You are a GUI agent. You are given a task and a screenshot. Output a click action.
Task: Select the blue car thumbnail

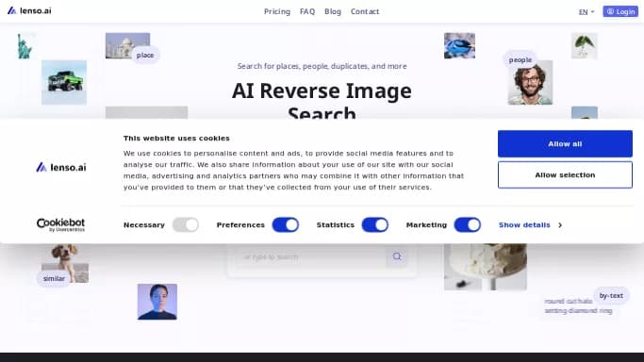[459, 45]
